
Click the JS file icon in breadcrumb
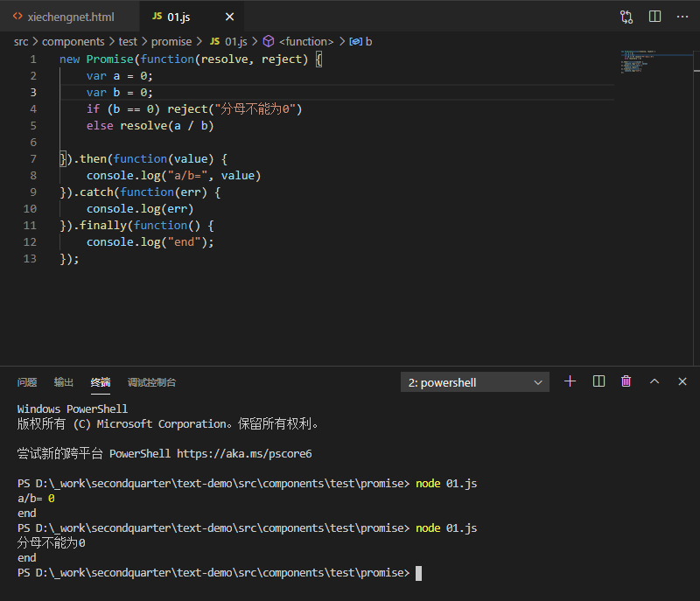tap(214, 41)
